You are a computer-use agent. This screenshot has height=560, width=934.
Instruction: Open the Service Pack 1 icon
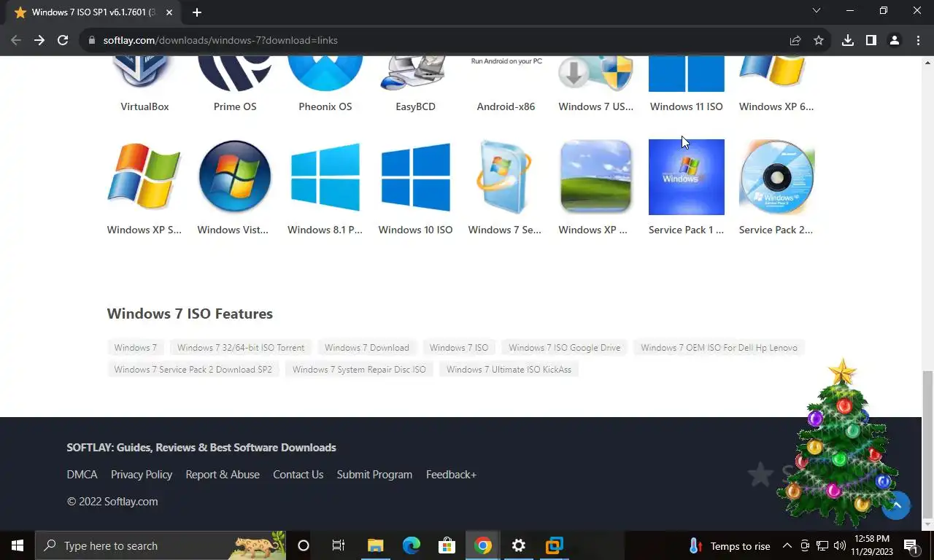tap(687, 177)
